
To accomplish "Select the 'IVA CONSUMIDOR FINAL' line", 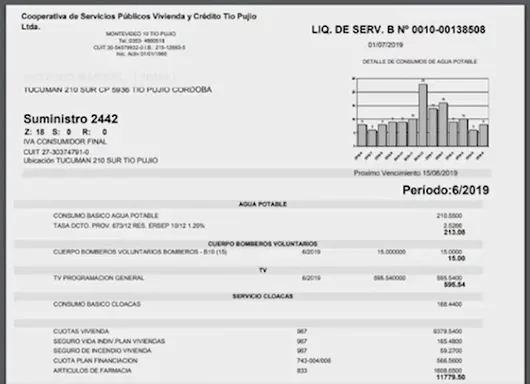I will pyautogui.click(x=65, y=142).
